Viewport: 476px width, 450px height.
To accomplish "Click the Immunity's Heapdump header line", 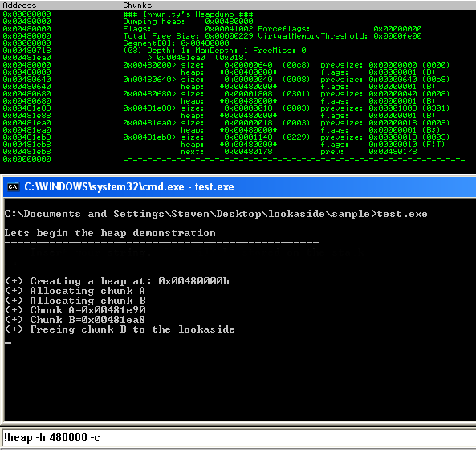I will click(188, 14).
